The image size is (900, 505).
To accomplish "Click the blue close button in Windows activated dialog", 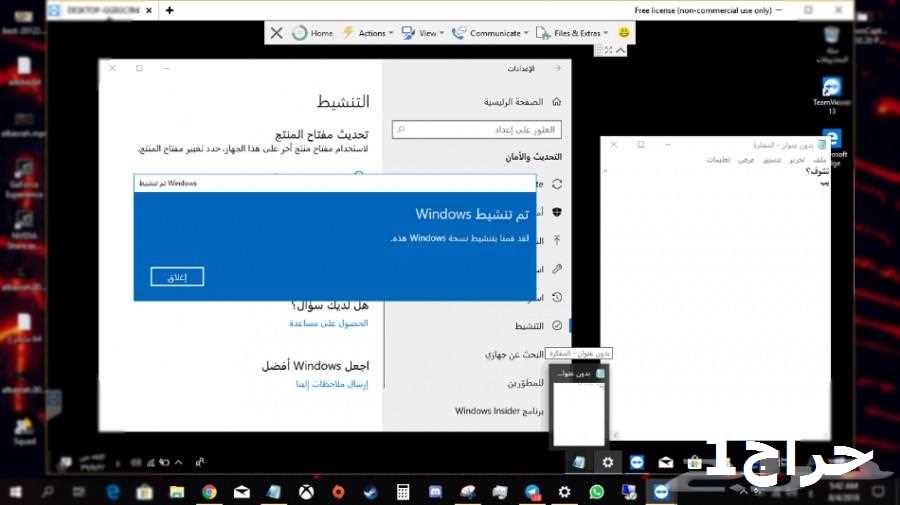I will click(x=177, y=277).
